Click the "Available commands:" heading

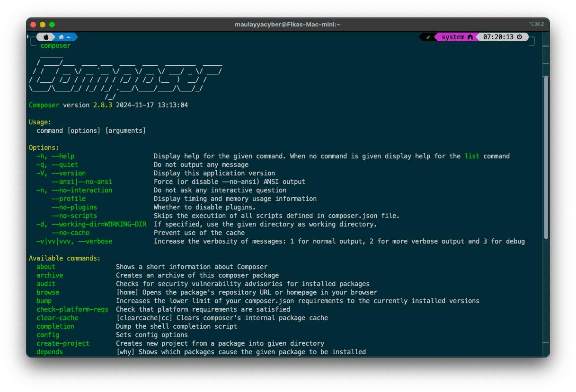pos(64,258)
